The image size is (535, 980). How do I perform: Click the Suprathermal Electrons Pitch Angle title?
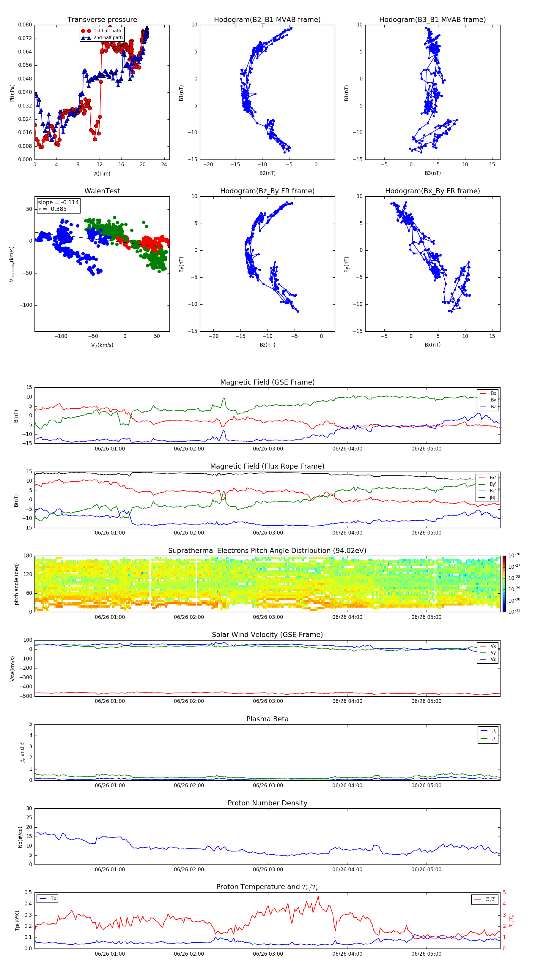point(267,551)
